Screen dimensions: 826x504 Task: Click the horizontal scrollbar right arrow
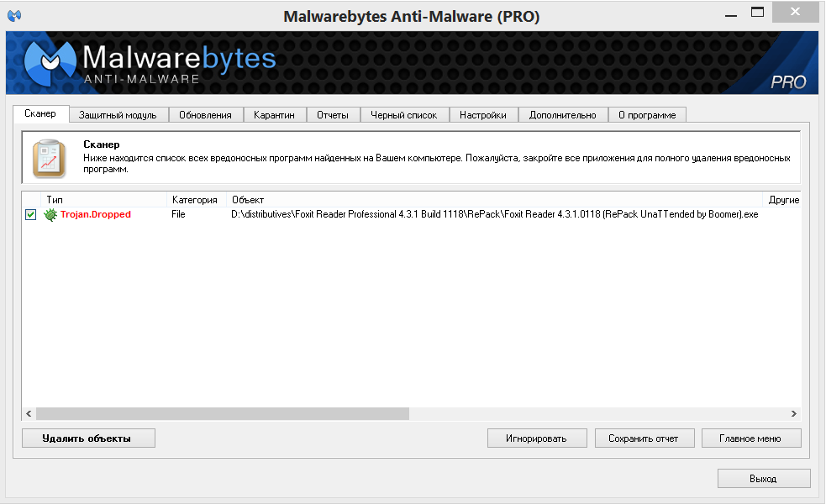coord(793,414)
